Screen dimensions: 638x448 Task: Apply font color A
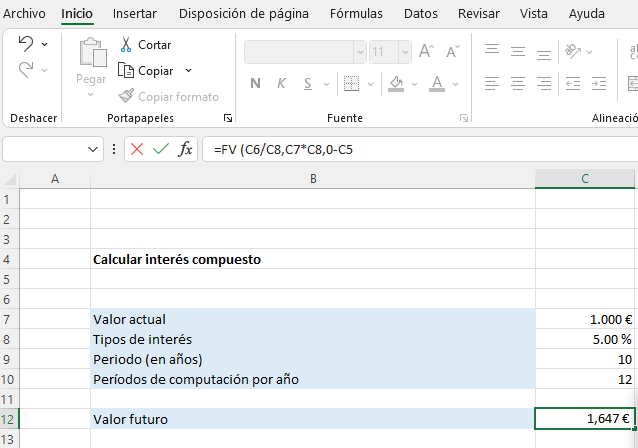[437, 84]
